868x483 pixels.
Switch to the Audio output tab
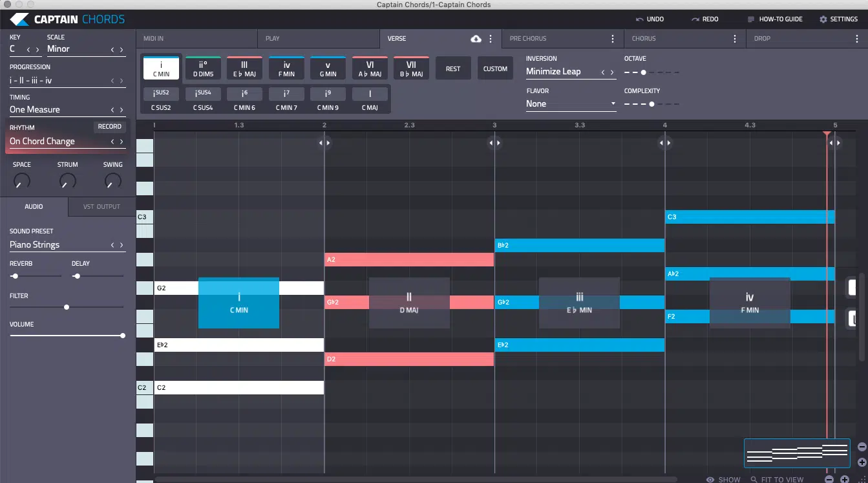(34, 207)
